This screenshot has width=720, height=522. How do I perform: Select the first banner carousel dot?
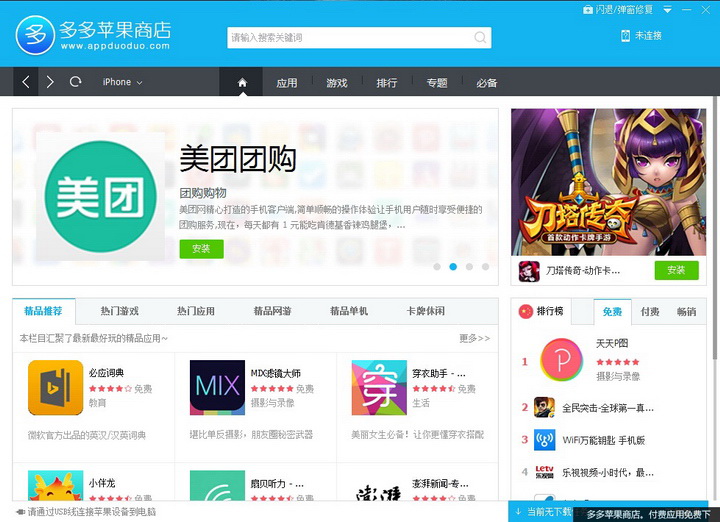tap(437, 267)
